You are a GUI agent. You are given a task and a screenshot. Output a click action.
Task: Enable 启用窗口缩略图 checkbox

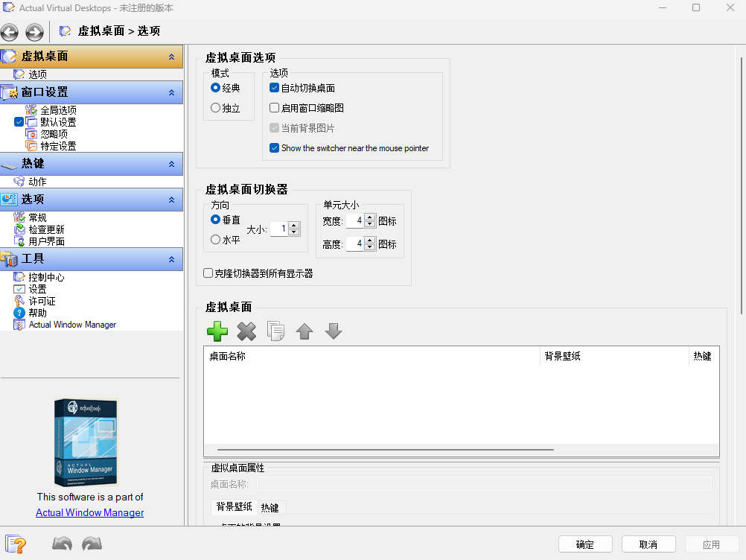pos(274,107)
